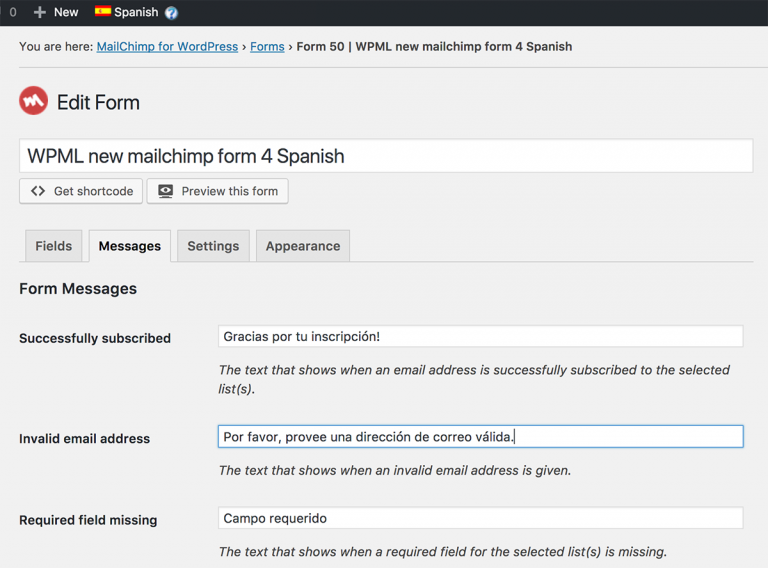
Task: Follow the MailChimp for WordPress breadcrumb link
Action: point(167,47)
